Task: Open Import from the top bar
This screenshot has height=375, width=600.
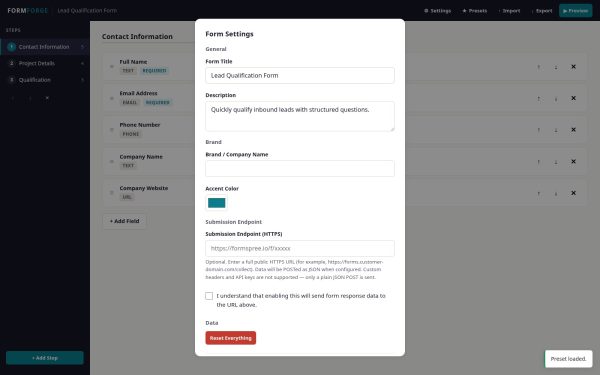Action: (x=509, y=11)
